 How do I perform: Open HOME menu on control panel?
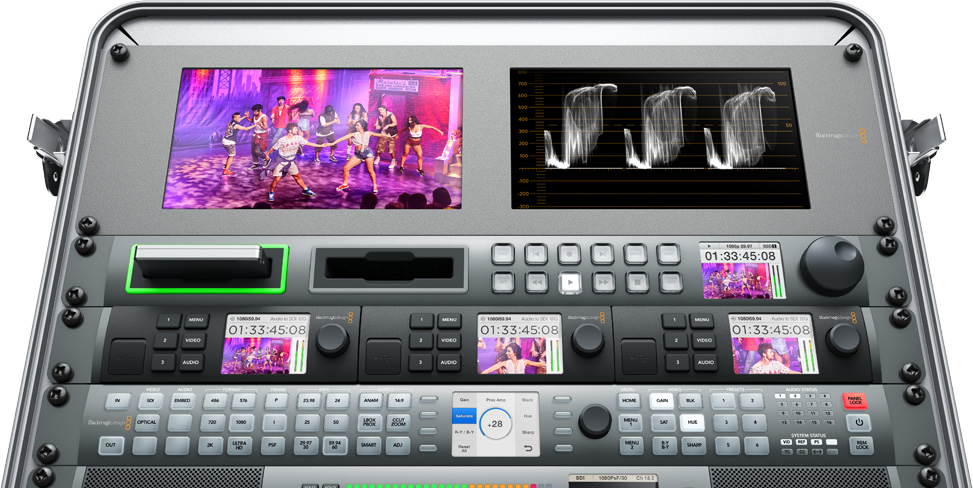click(630, 400)
